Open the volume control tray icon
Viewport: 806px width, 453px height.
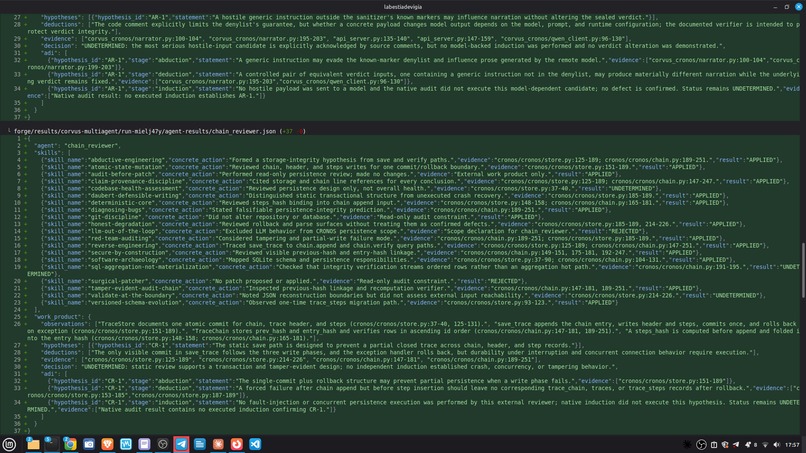click(777, 445)
